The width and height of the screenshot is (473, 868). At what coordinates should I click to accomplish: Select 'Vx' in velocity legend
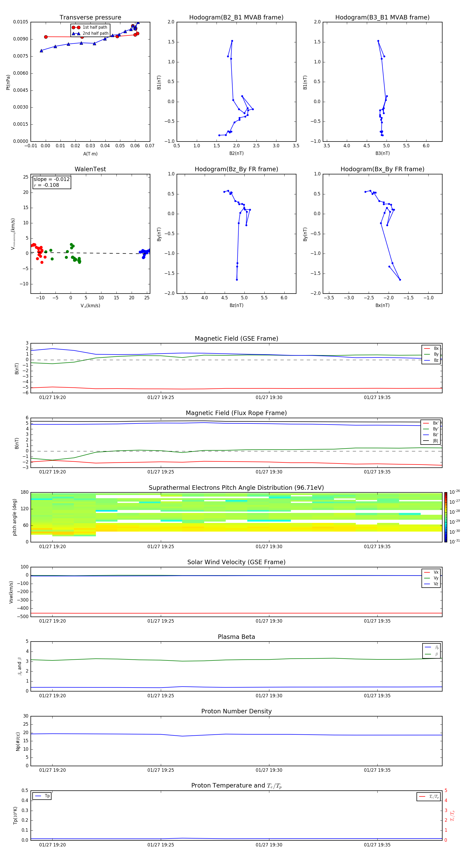click(x=431, y=572)
